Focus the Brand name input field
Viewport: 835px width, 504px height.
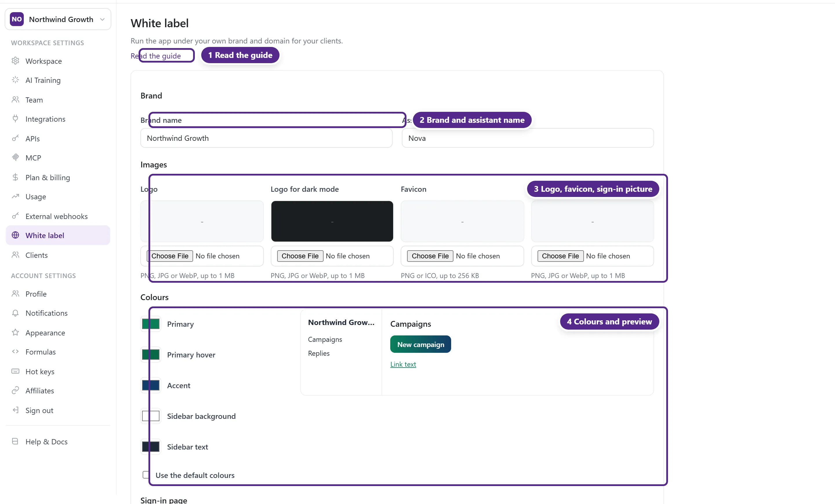pos(266,138)
